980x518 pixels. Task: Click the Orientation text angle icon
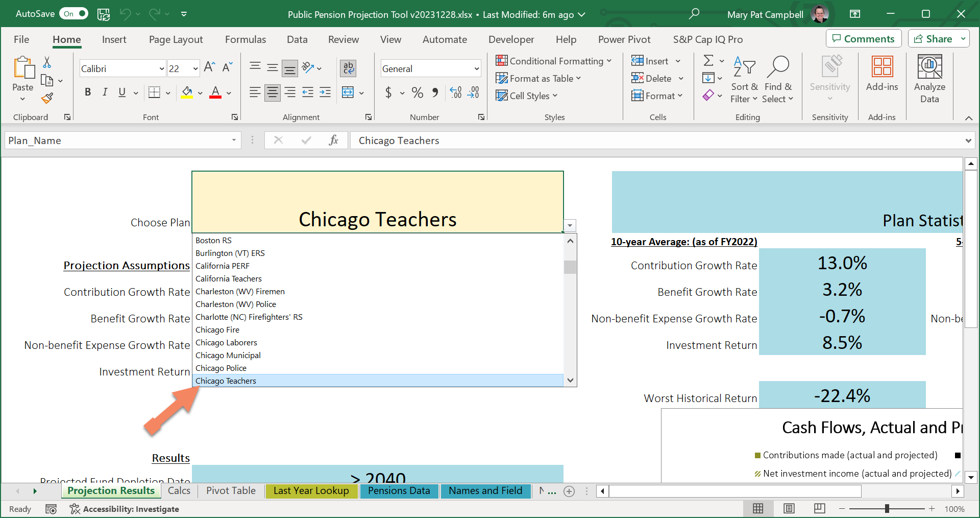[308, 67]
